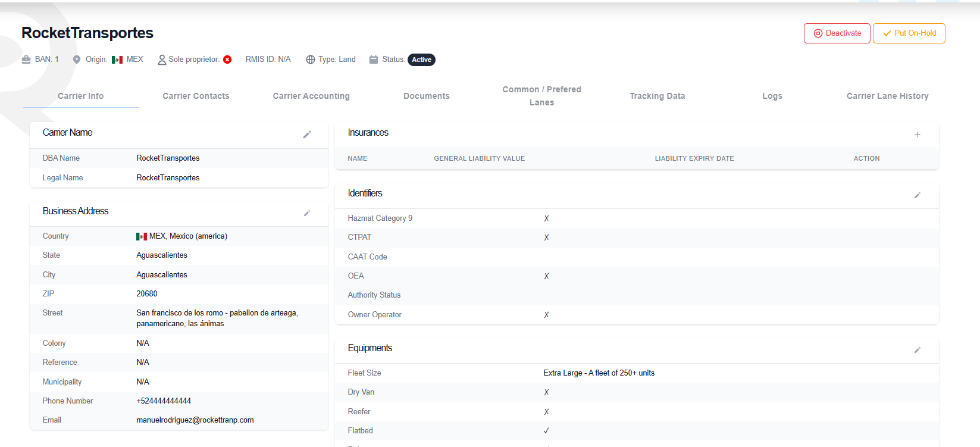Click the Mexico flag in Country row

[142, 236]
